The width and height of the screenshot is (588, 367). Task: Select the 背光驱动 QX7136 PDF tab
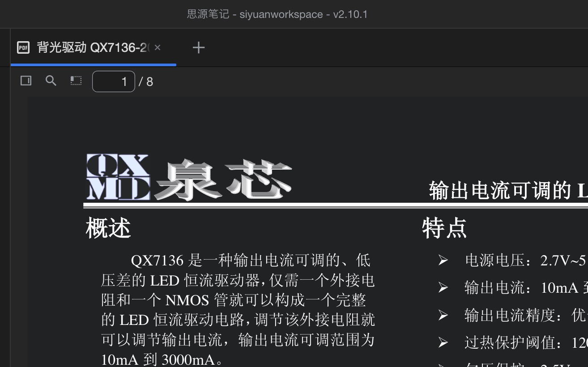(x=93, y=47)
